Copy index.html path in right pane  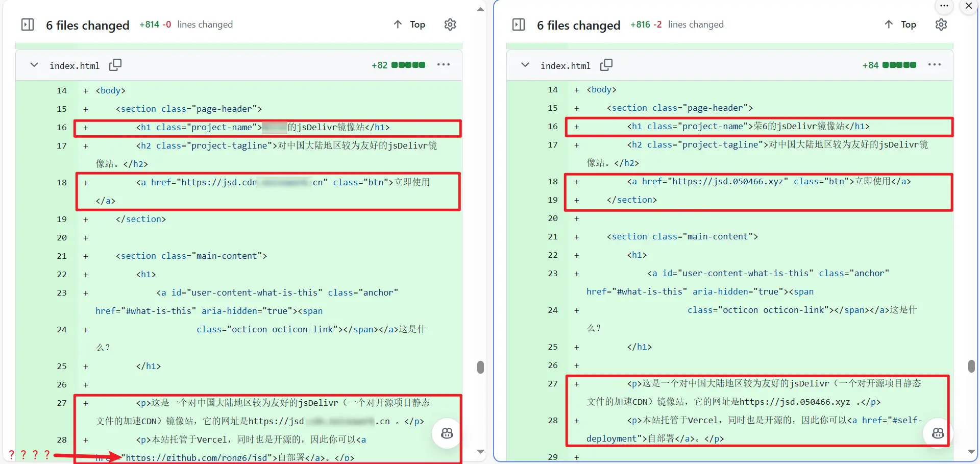point(606,65)
